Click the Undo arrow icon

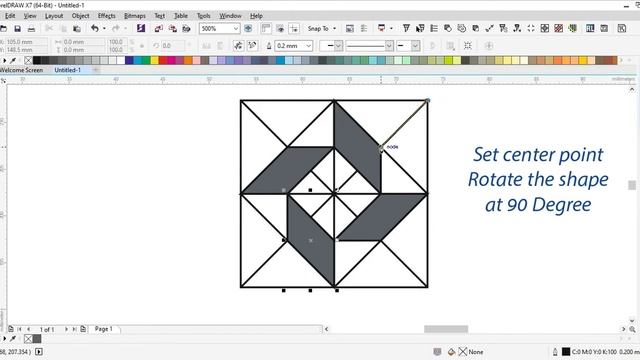pos(95,28)
